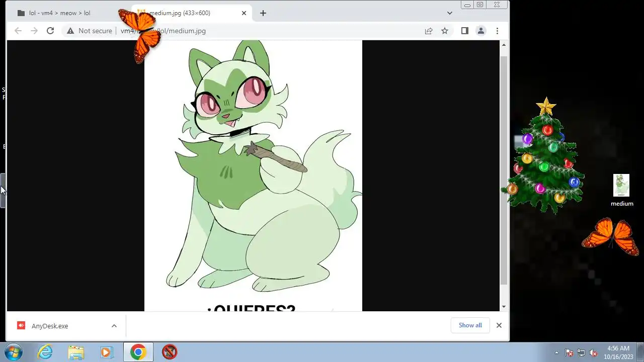Click the vertical scrollbar thumb

point(504,171)
